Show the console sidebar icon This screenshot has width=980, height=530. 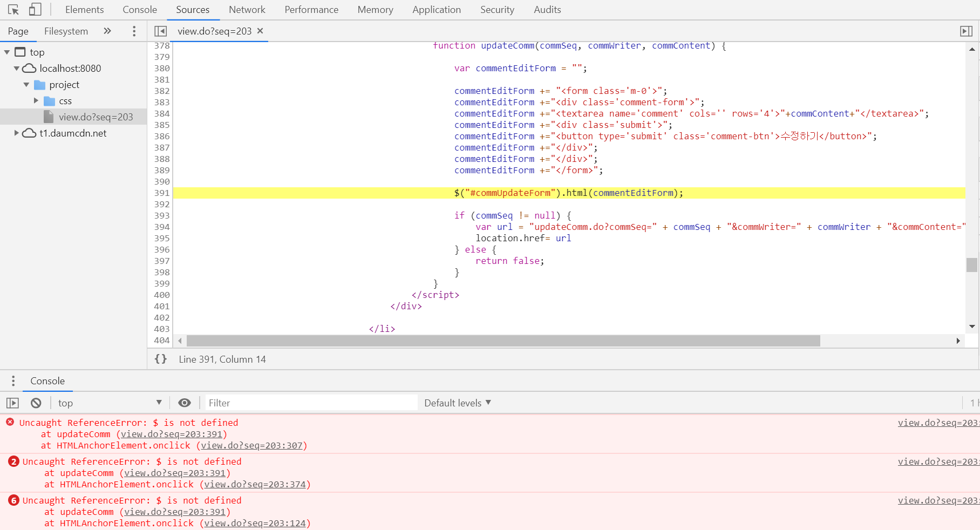tap(12, 403)
